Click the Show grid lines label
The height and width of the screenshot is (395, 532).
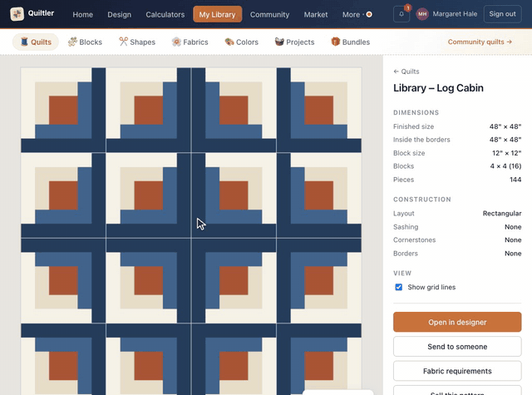[431, 287]
